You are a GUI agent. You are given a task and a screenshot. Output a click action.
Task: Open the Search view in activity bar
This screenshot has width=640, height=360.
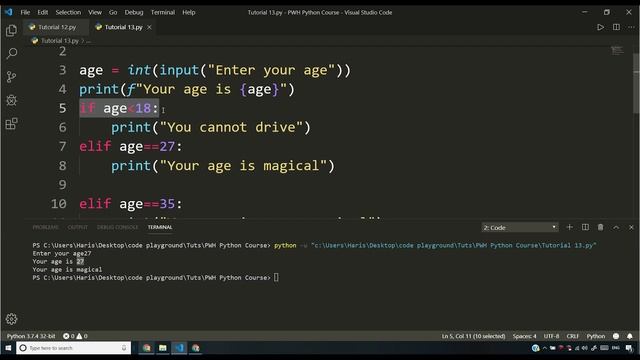pos(11,53)
